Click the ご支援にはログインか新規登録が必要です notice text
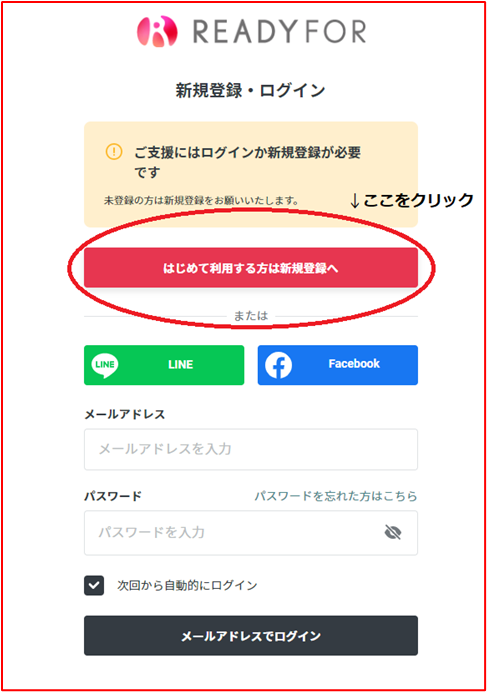 point(247,162)
